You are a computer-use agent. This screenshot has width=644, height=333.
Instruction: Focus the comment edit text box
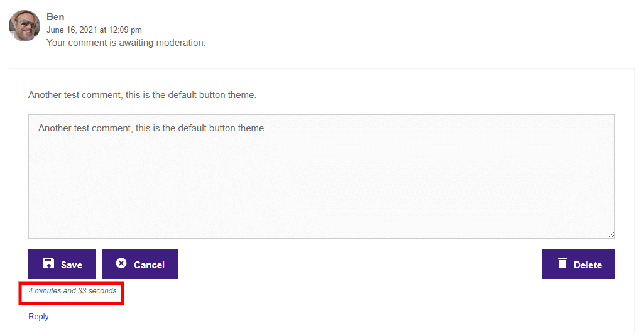point(322,177)
